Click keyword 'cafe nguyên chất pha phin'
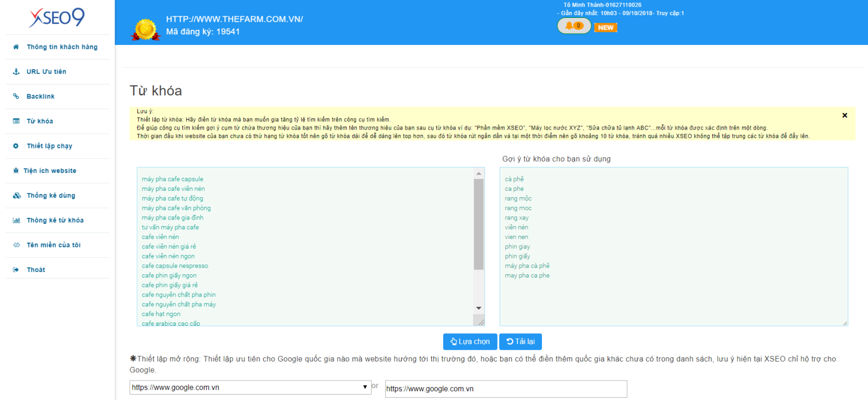 [178, 295]
